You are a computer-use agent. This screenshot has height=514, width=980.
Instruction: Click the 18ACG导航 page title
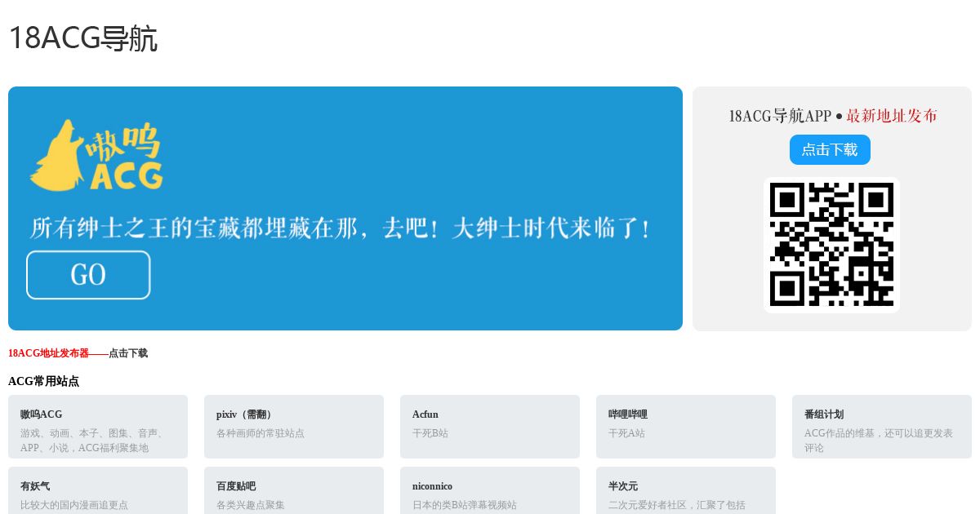point(82,38)
